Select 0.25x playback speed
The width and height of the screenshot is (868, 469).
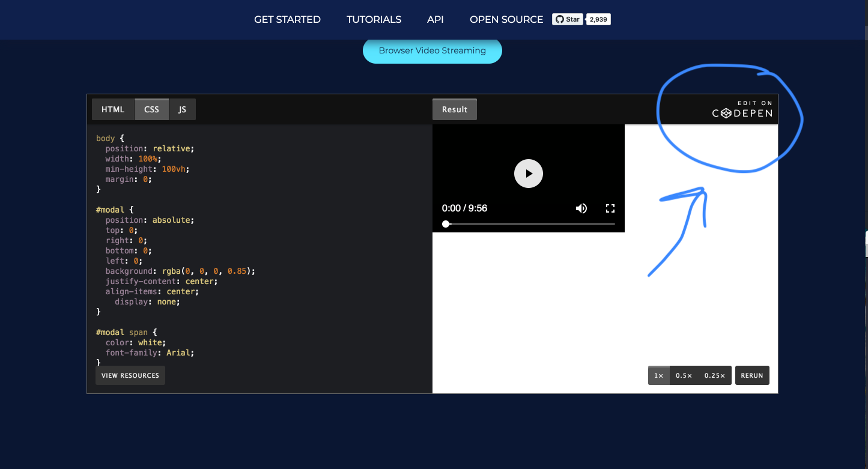coord(714,375)
